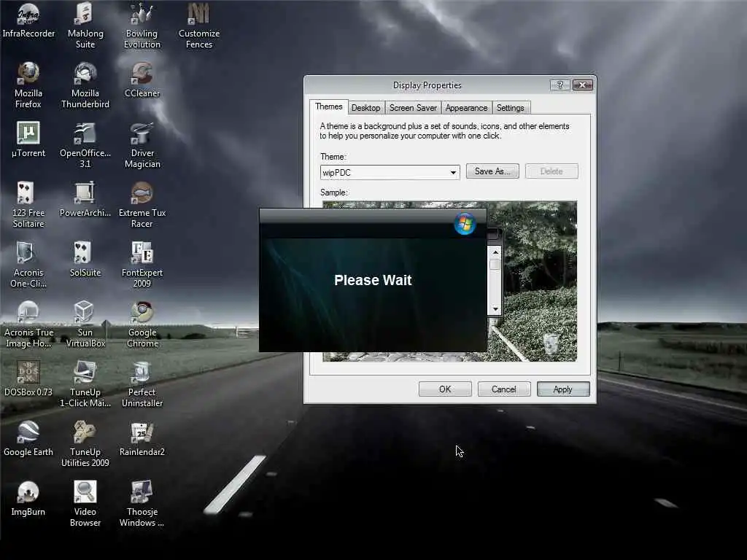747x560 pixels.
Task: Click the sample preview scrollbar down arrow
Action: [495, 309]
